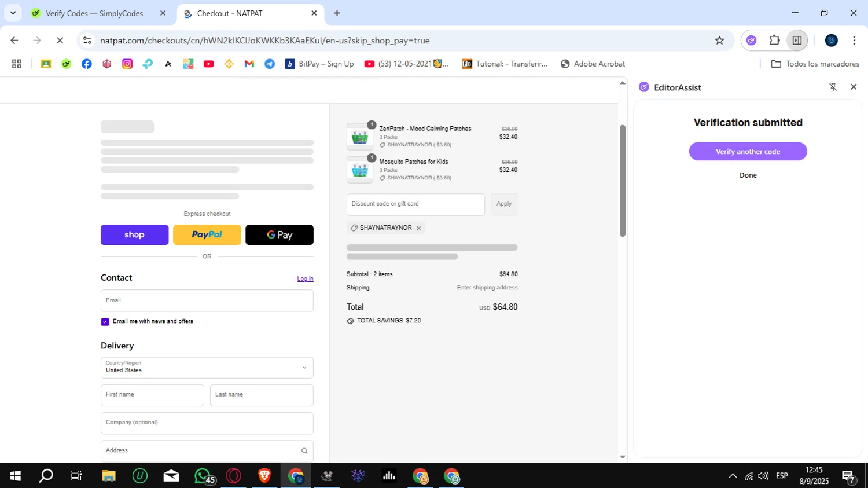Show hidden system tray icons
This screenshot has height=488, width=868.
[x=733, y=476]
